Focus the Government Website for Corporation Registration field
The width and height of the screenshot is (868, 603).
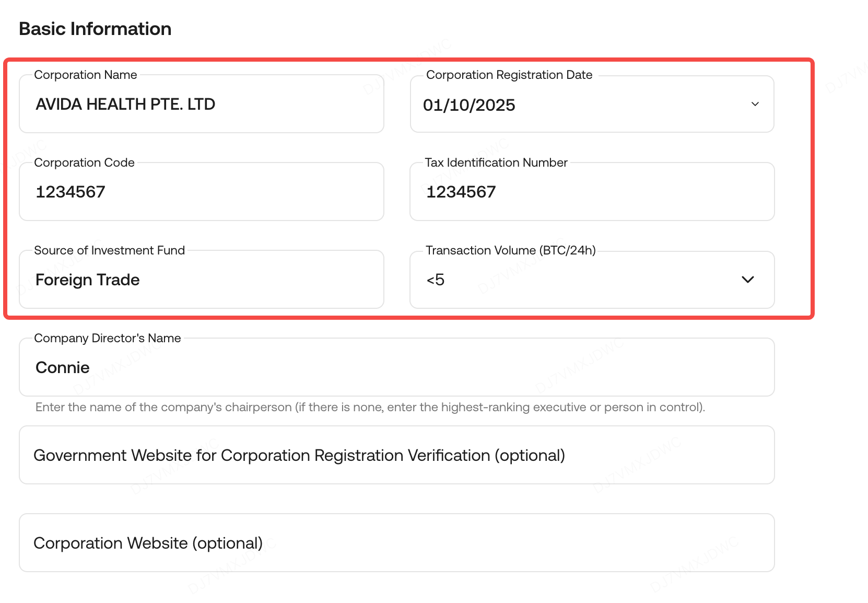[396, 455]
